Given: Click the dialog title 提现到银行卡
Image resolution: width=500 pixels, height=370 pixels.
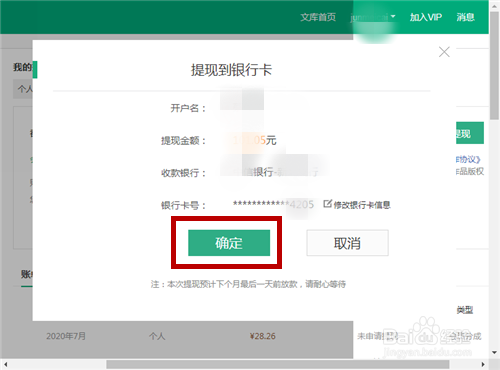Looking at the screenshot, I should [x=231, y=70].
